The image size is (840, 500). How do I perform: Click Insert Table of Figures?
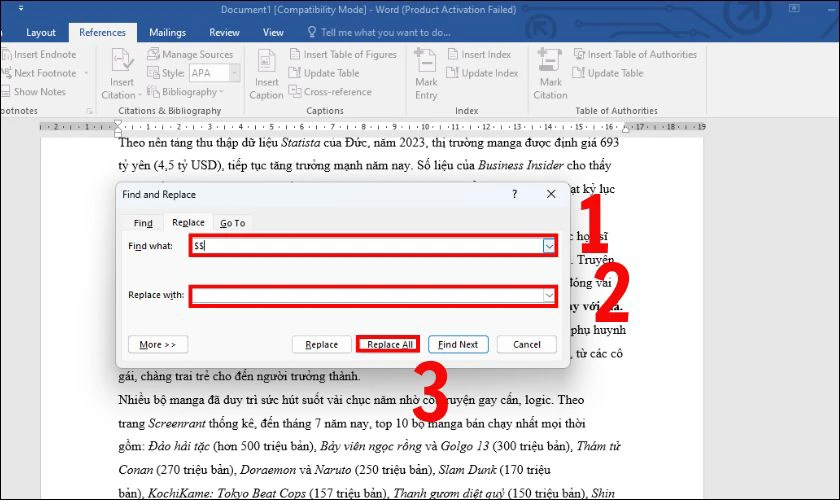click(x=343, y=54)
